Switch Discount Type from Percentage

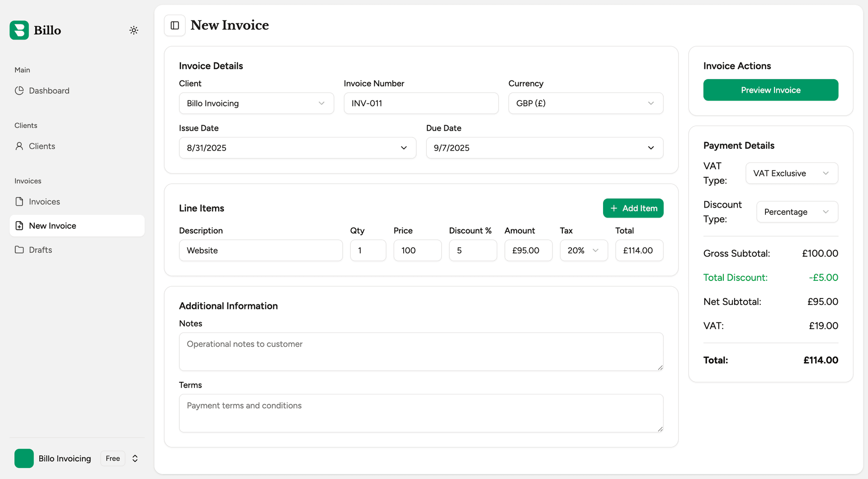797,212
